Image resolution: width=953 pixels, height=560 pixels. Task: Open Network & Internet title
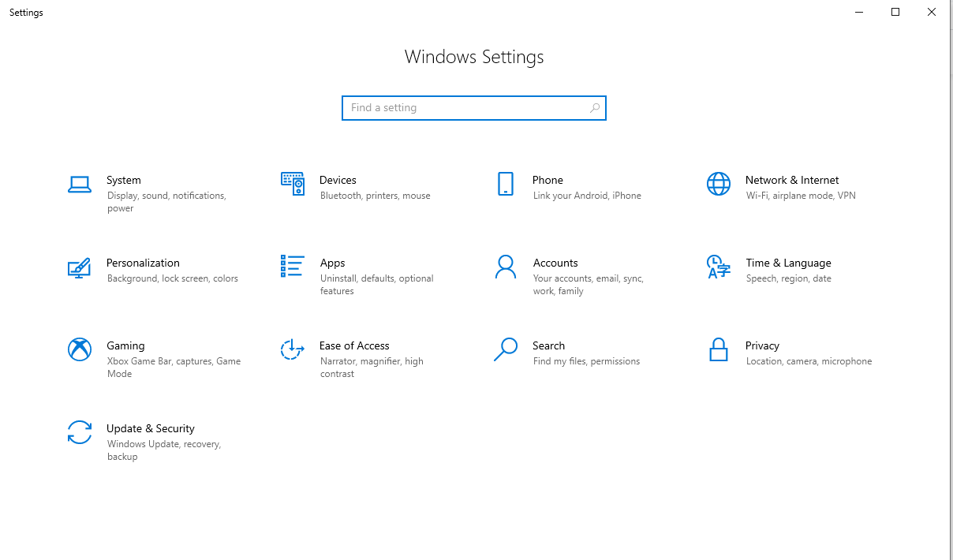(792, 180)
